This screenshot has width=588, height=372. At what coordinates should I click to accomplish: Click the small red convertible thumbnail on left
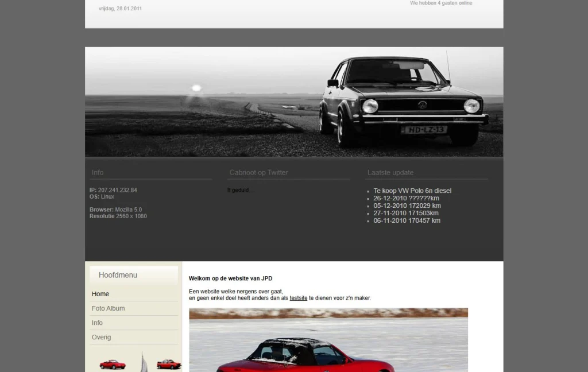pyautogui.click(x=113, y=365)
